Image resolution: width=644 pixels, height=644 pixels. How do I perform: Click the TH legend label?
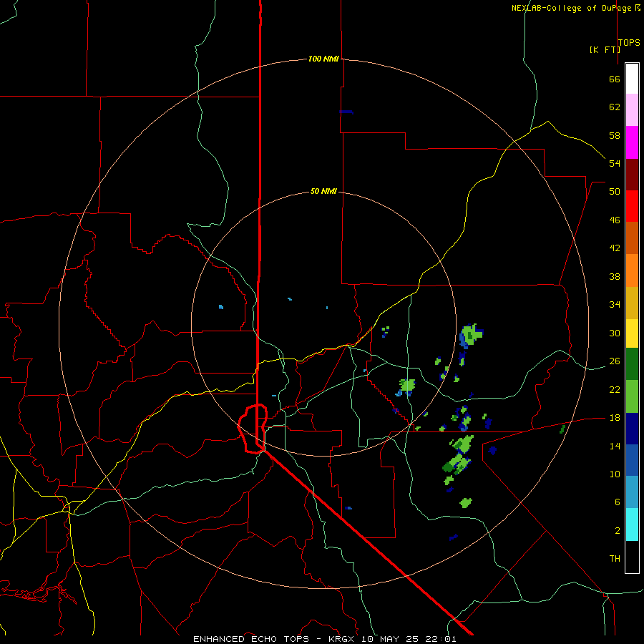coord(615,558)
